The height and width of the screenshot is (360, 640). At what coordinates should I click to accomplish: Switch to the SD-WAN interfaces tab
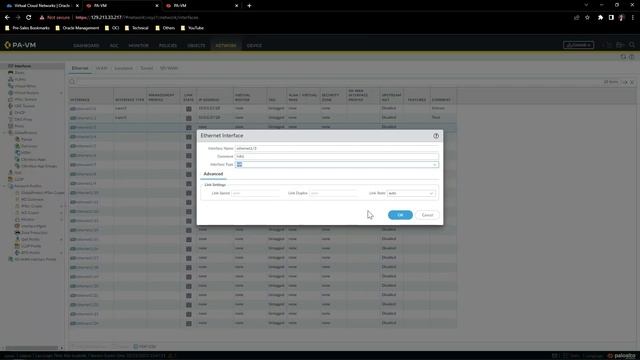[x=169, y=68]
